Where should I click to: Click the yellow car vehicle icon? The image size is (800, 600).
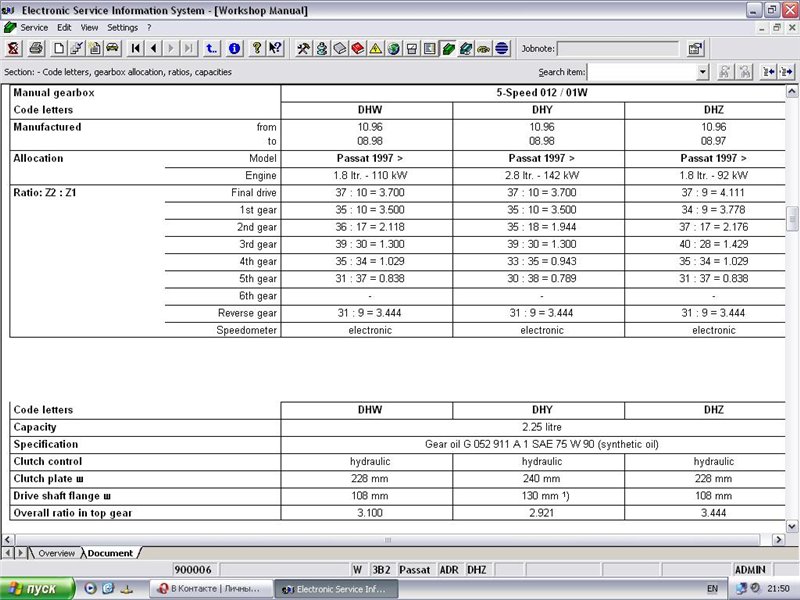(112, 48)
